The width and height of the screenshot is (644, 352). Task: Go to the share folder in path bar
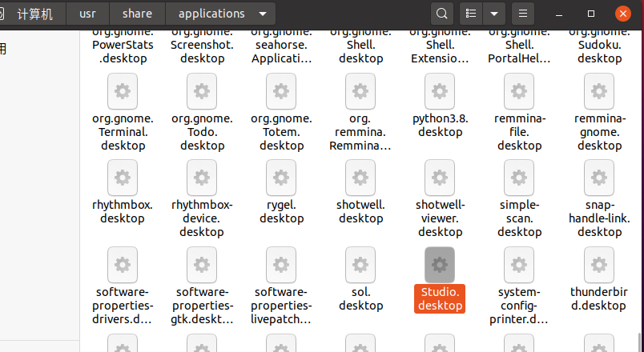coord(137,14)
